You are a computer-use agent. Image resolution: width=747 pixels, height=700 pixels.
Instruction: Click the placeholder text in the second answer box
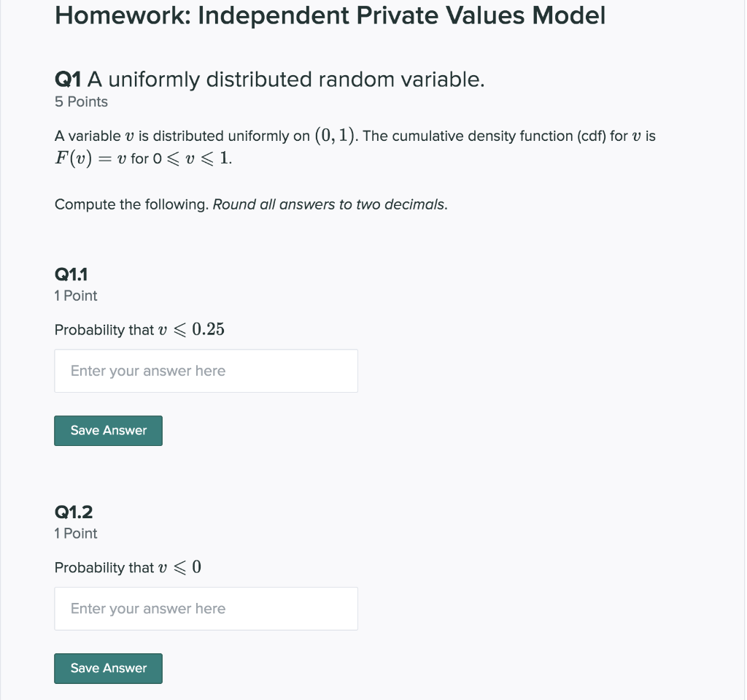pyautogui.click(x=148, y=608)
